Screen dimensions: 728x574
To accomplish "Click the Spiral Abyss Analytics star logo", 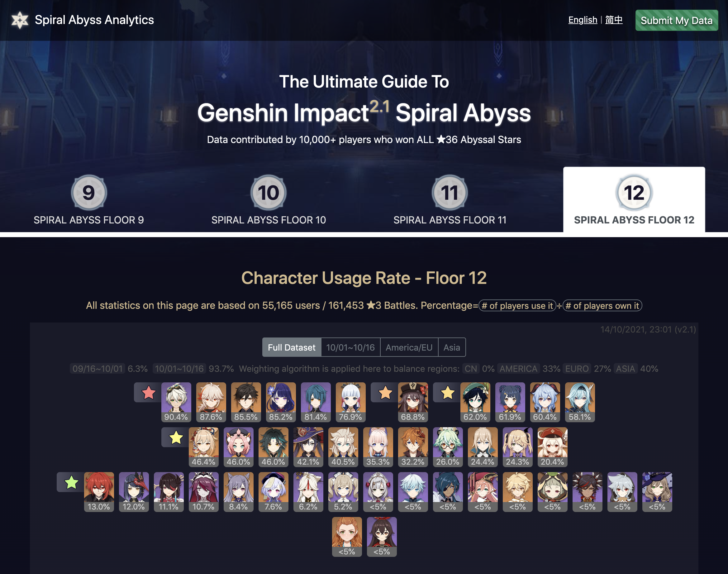I will click(x=20, y=20).
